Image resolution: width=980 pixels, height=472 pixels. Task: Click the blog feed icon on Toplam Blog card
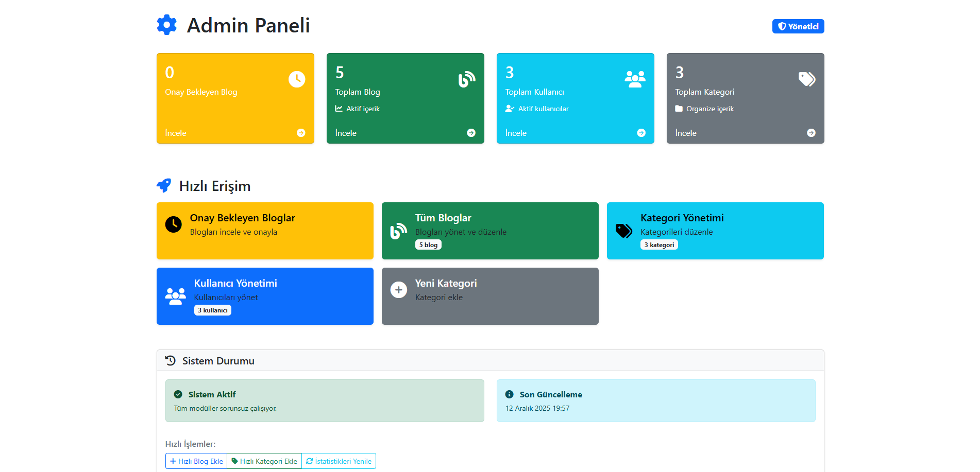click(x=467, y=79)
